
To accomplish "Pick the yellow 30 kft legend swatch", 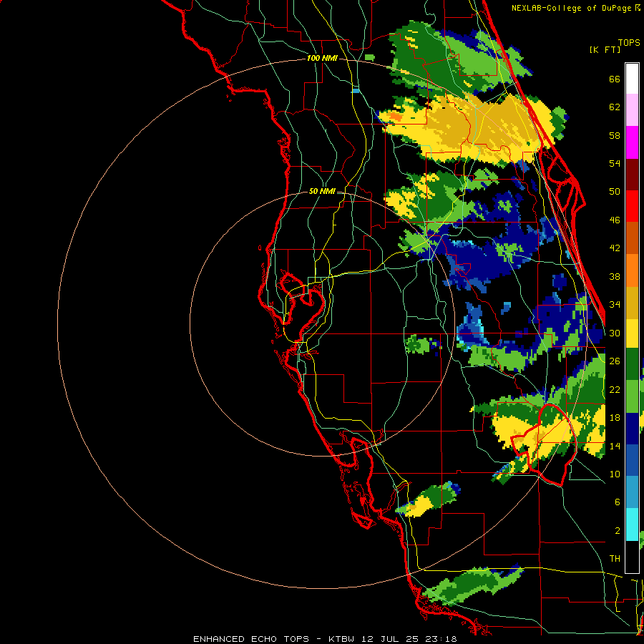I will (632, 333).
